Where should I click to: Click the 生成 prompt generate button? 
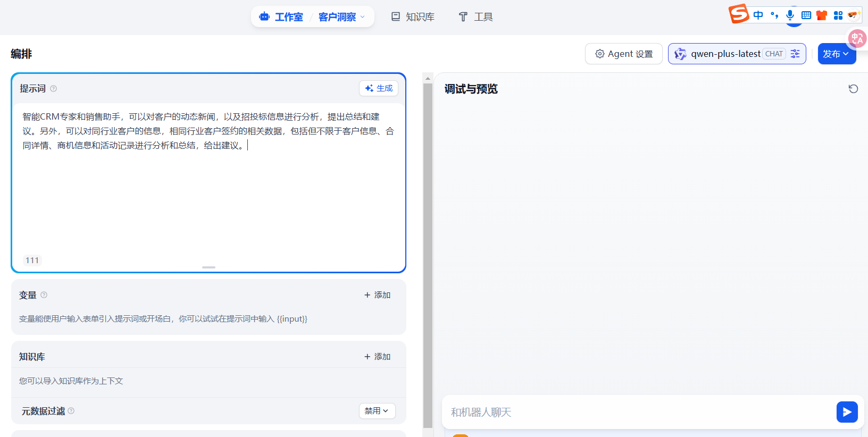379,88
